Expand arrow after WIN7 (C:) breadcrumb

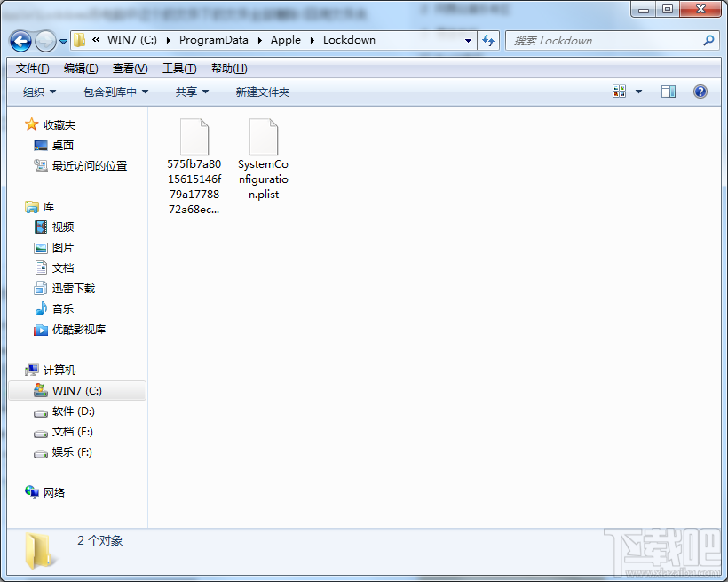(x=168, y=41)
